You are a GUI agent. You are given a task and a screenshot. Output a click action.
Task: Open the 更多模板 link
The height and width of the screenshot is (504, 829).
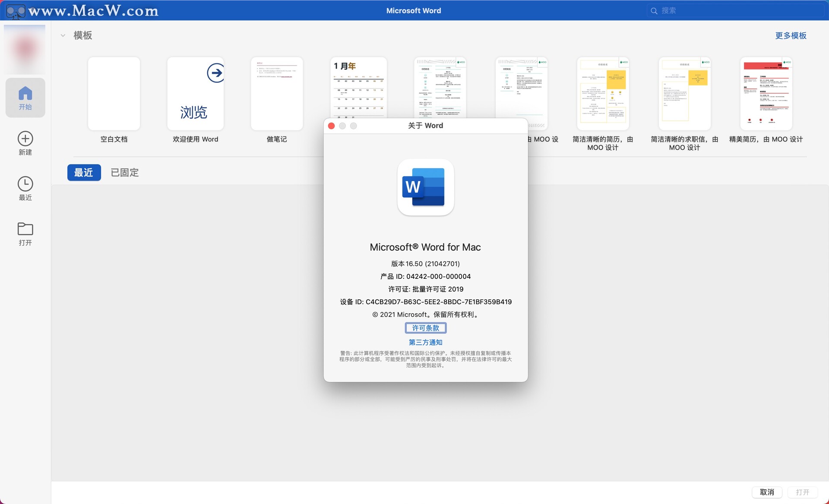pyautogui.click(x=791, y=35)
